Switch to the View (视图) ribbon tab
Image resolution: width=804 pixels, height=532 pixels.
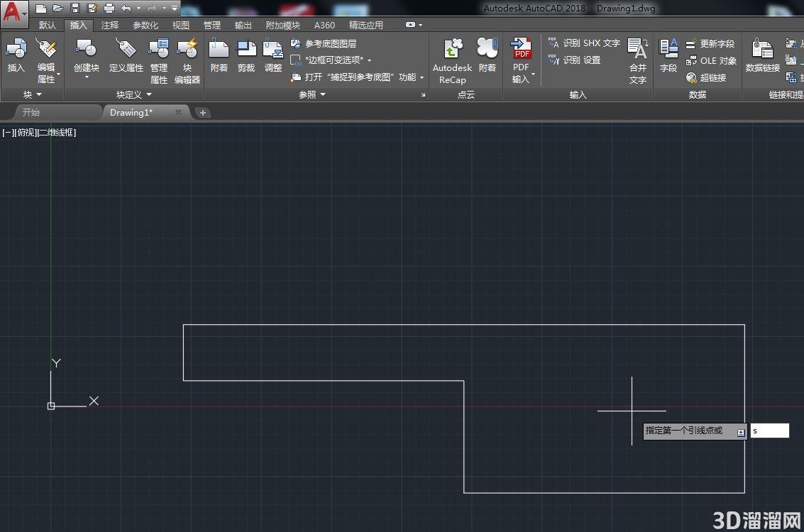[x=180, y=25]
